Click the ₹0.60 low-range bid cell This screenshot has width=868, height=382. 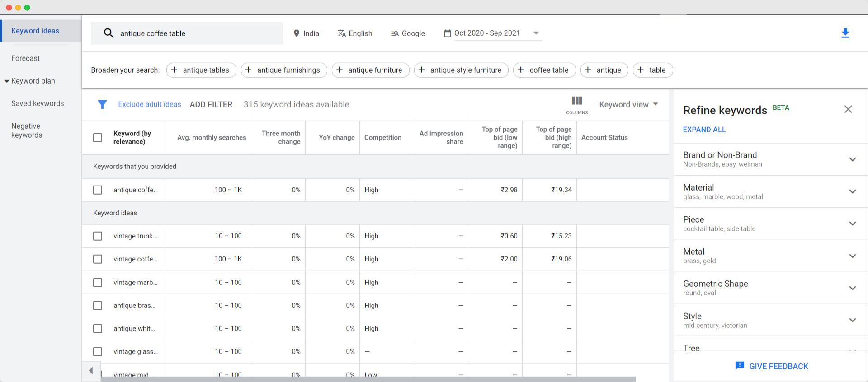[x=509, y=236]
